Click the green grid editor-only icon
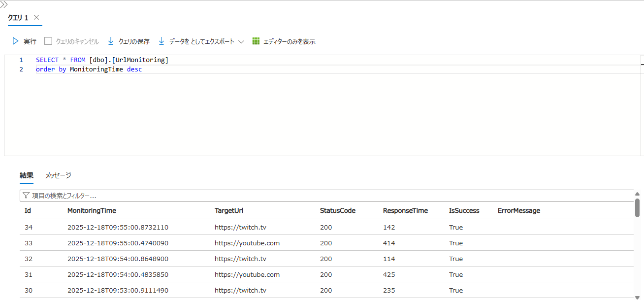Viewport: 644px width, 300px height. (256, 41)
